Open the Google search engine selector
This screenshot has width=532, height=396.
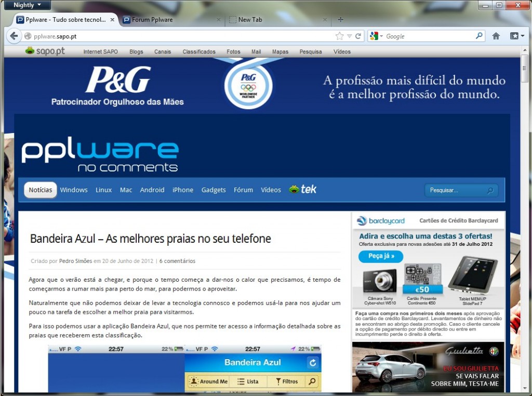(x=376, y=36)
